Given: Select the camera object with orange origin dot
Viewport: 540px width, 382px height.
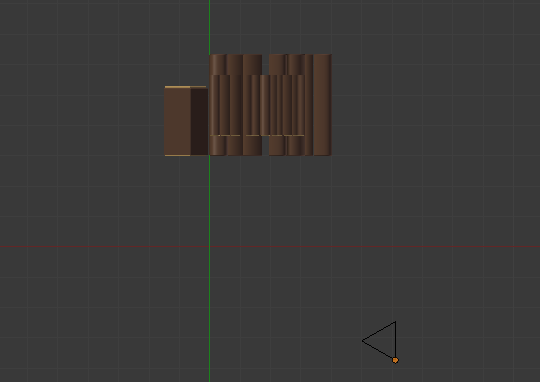Looking at the screenshot, I should point(381,342).
